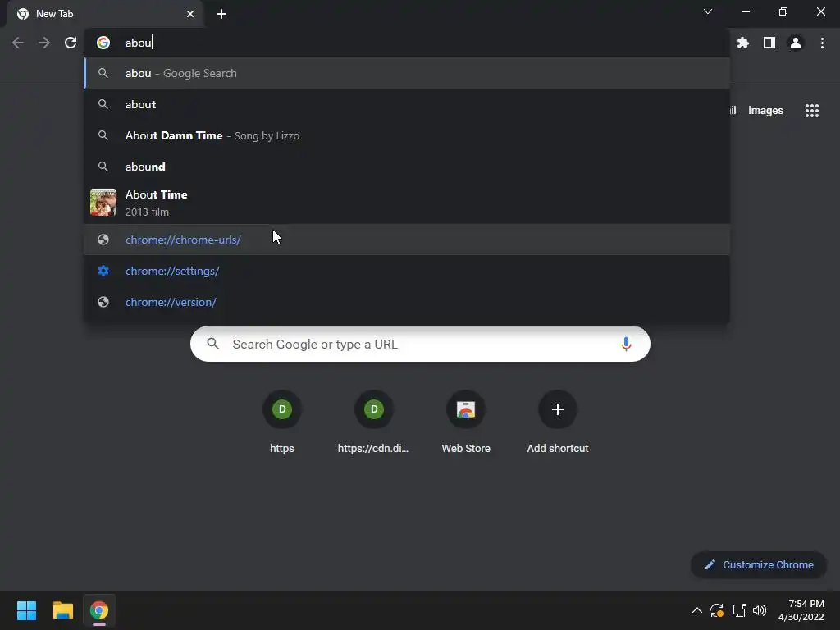
Task: Open the network tray icon
Action: [x=739, y=610]
